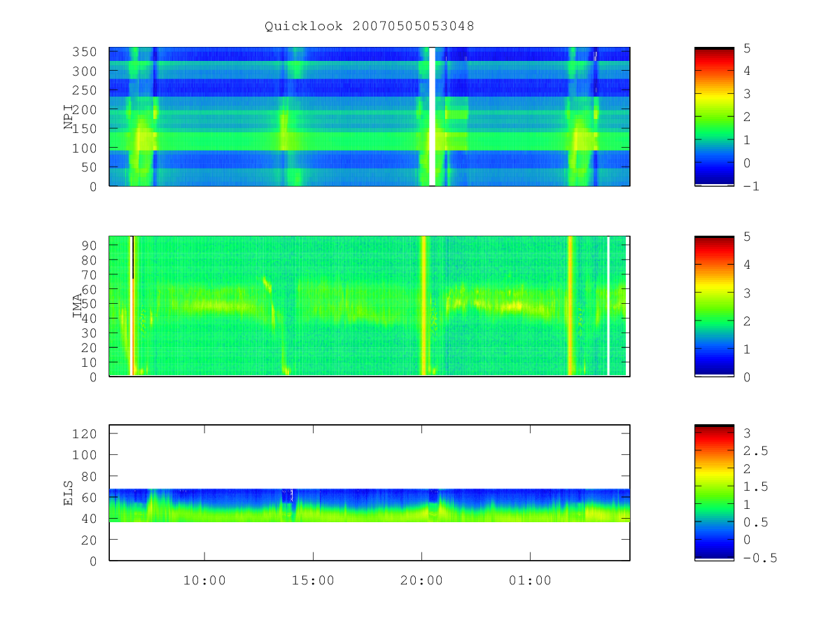The image size is (840, 630).
Task: Click the orange vertical stripe near 20:00 in IMA
Action: point(423,306)
